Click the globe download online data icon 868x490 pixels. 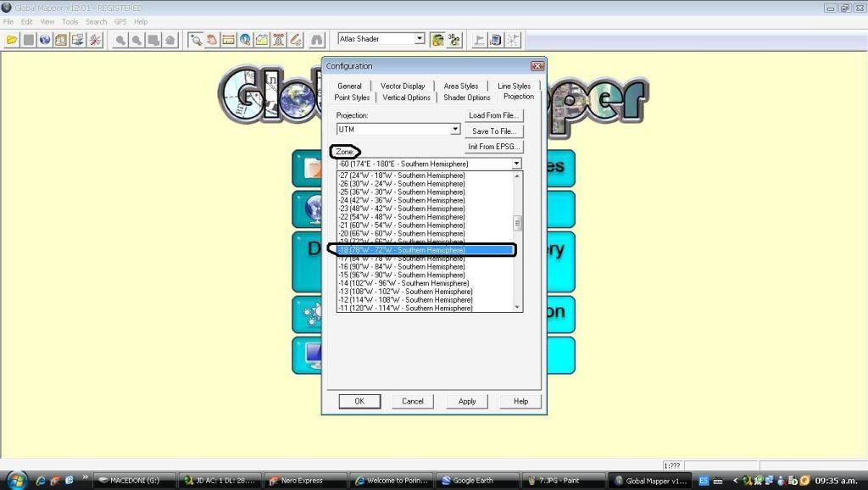(45, 40)
